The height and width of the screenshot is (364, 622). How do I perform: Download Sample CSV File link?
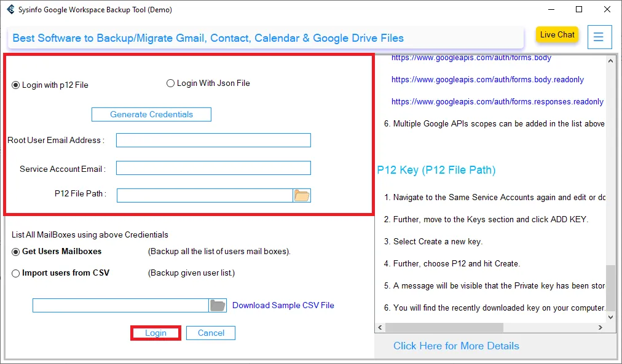283,305
